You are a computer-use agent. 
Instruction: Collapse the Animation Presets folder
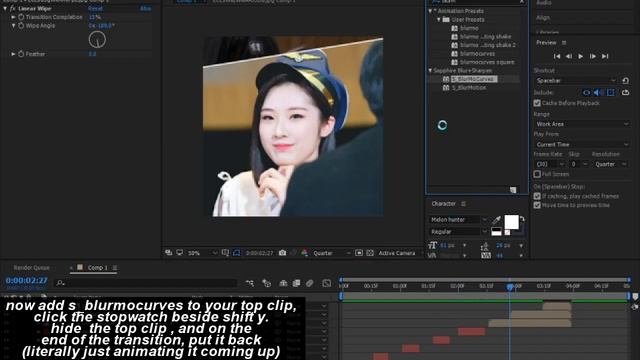point(430,11)
